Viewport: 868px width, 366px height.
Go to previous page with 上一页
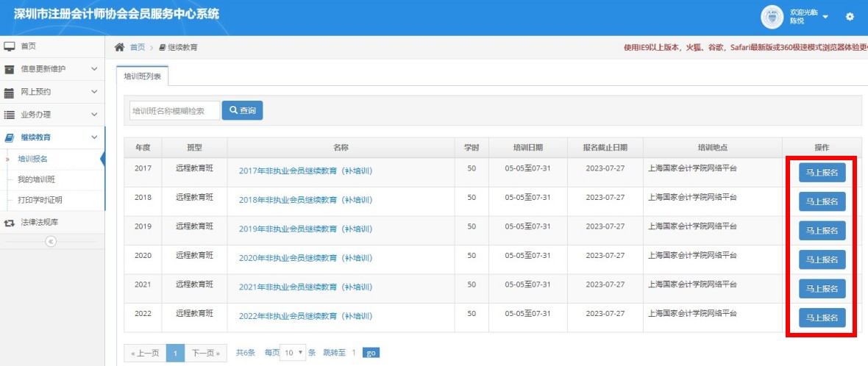click(x=145, y=353)
